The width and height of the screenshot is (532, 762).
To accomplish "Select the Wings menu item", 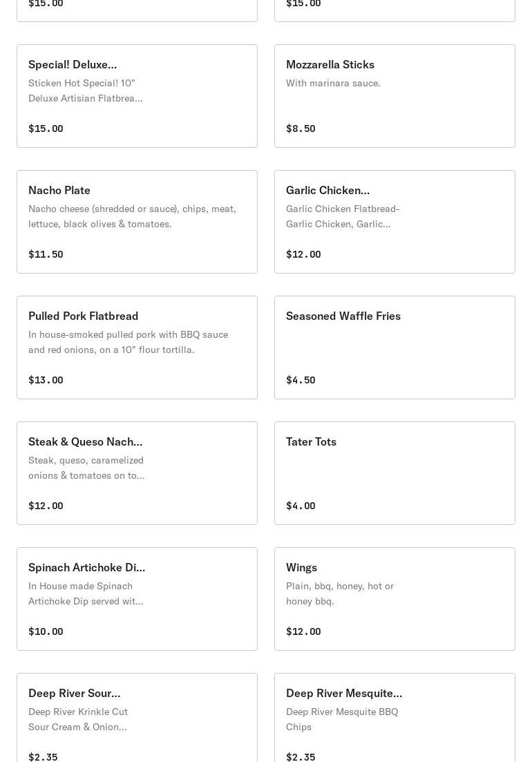I will pyautogui.click(x=395, y=599).
